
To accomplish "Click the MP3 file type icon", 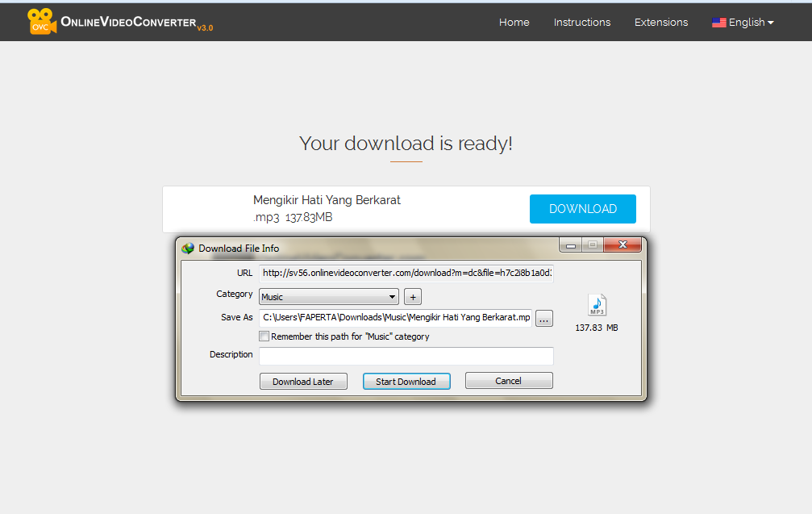I will pyautogui.click(x=597, y=305).
